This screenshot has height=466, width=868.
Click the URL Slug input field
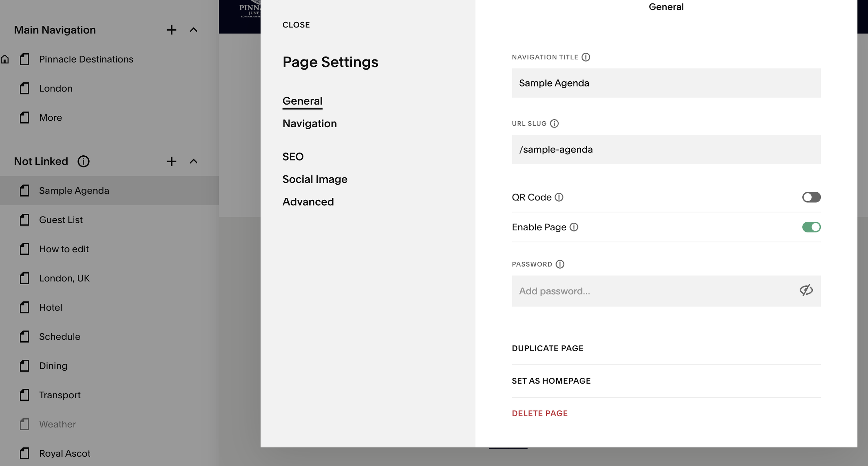point(666,149)
